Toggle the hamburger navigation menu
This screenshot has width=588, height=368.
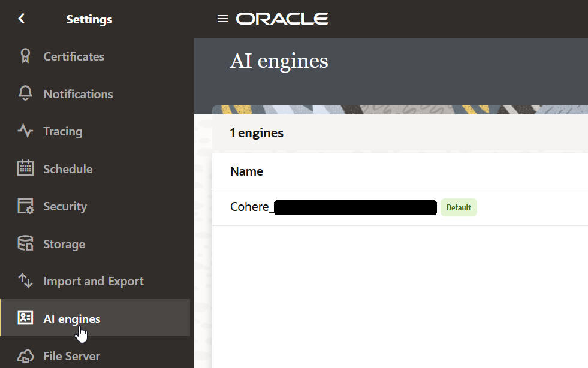222,19
